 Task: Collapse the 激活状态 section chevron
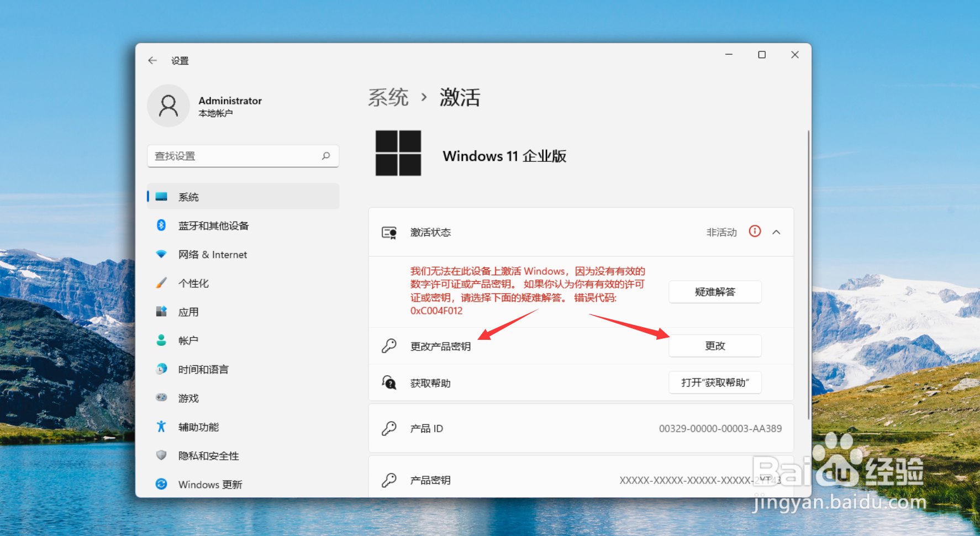[776, 232]
